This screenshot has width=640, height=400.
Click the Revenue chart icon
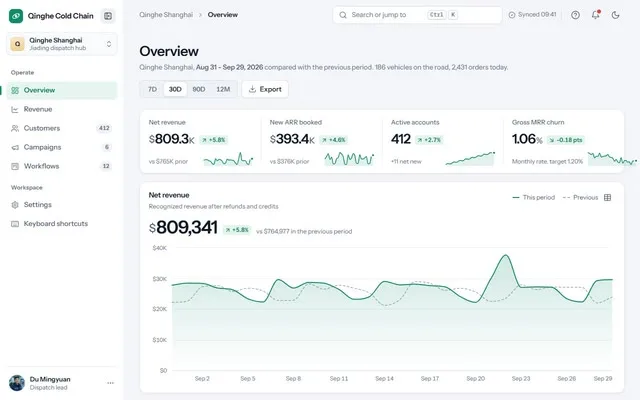[15, 109]
